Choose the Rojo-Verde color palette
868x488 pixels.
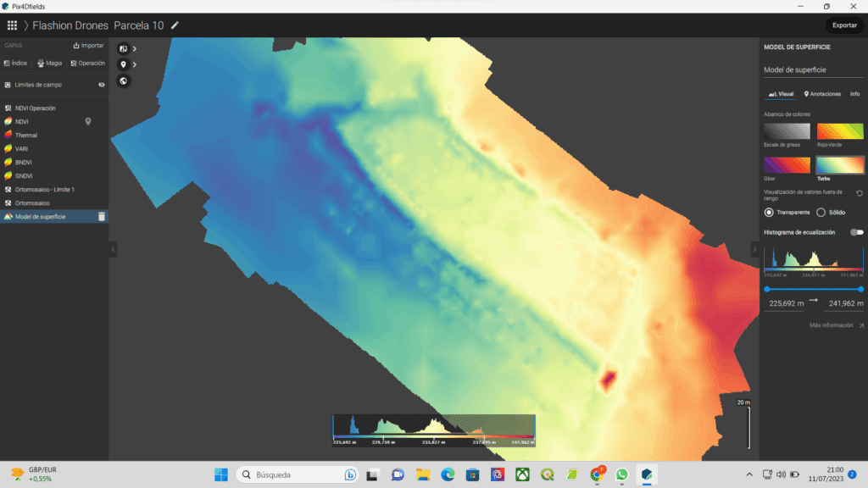(840, 131)
